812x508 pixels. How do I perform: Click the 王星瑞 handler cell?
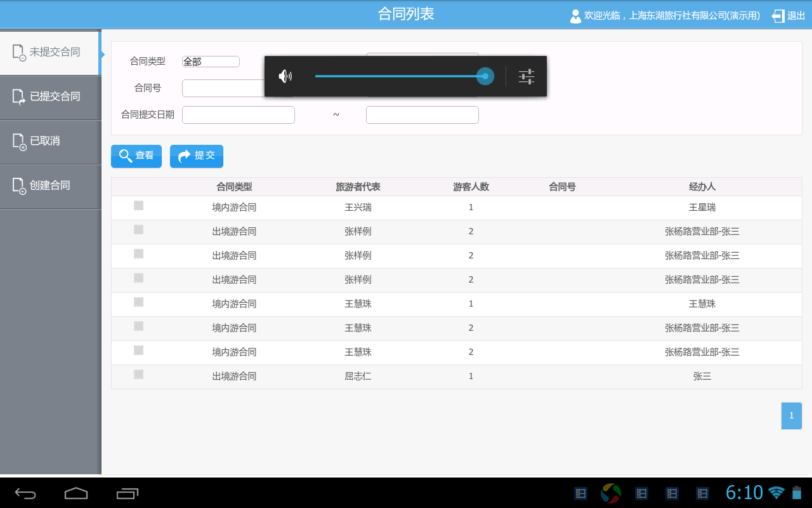(702, 208)
